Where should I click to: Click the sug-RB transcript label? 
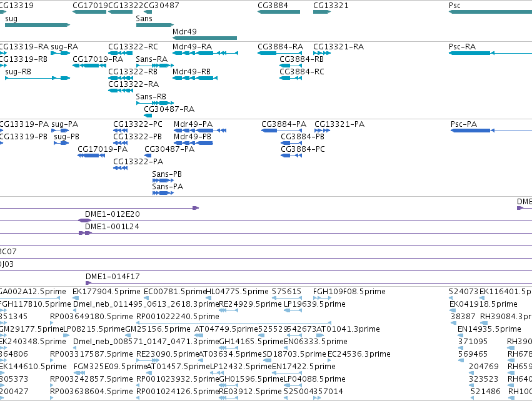pos(18,72)
